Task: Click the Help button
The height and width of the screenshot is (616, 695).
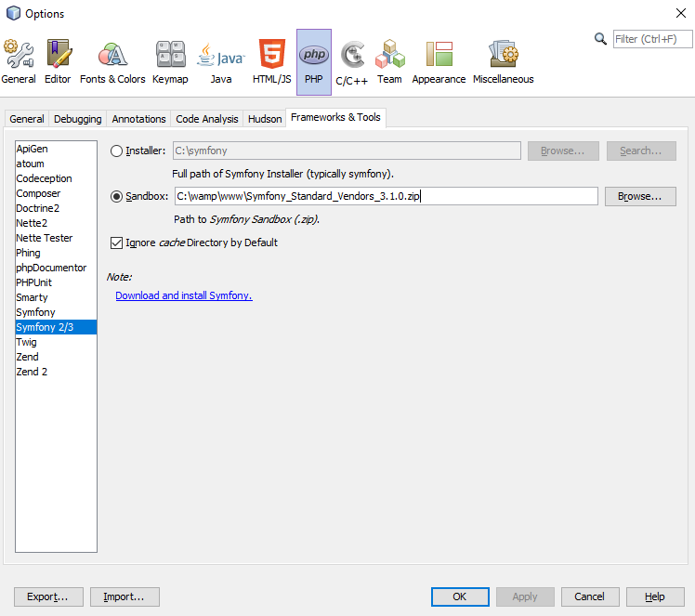Action: click(655, 596)
